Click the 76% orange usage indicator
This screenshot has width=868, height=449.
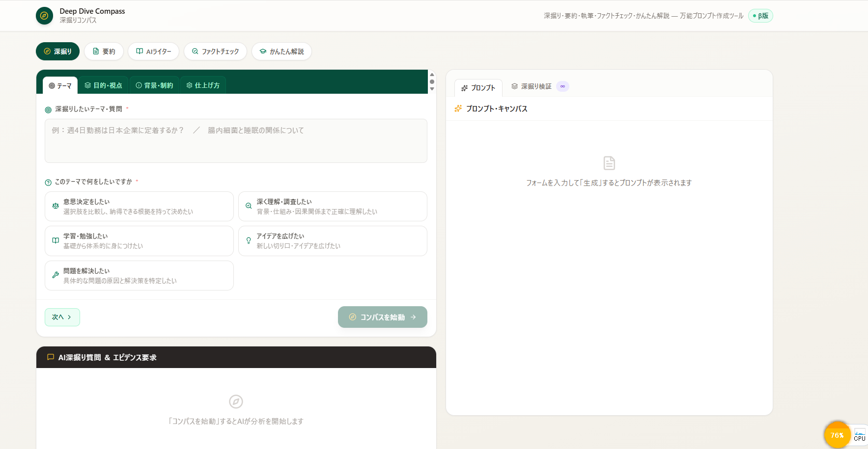tap(837, 435)
